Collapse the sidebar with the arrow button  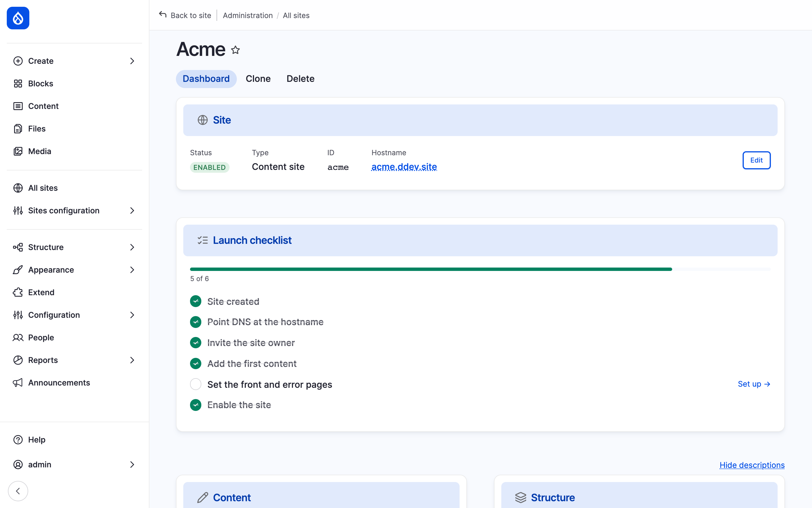pyautogui.click(x=18, y=491)
